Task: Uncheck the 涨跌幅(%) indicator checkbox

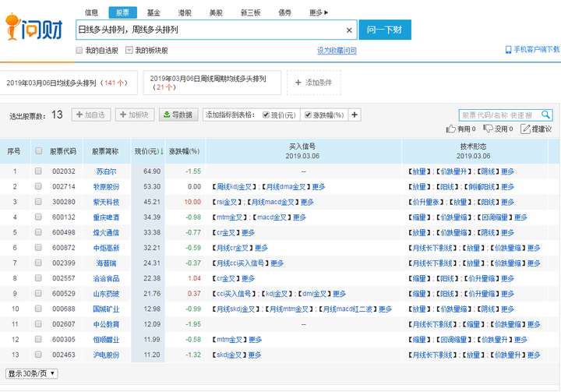Action: (x=308, y=115)
